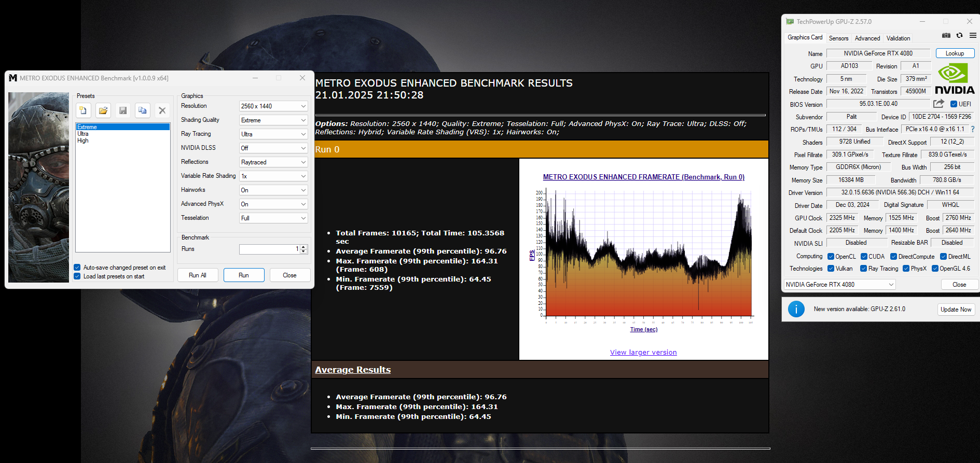980x463 pixels.
Task: Refresh GPU-Z information
Action: pyautogui.click(x=959, y=35)
